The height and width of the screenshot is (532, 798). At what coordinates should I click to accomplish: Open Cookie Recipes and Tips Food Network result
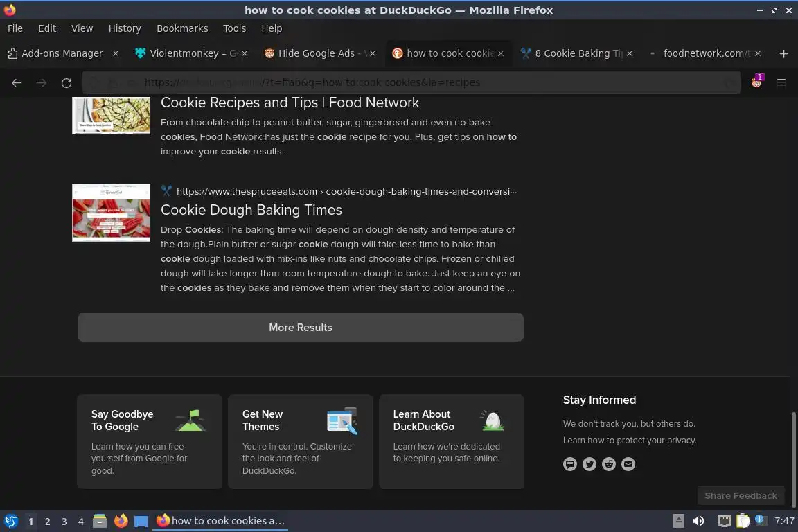tap(290, 103)
